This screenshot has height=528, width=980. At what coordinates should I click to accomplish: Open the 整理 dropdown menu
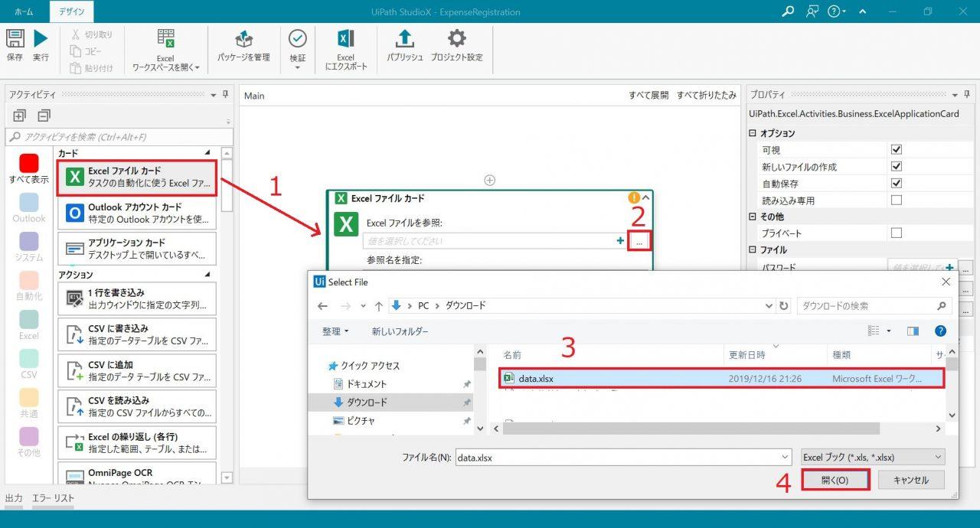pos(335,331)
